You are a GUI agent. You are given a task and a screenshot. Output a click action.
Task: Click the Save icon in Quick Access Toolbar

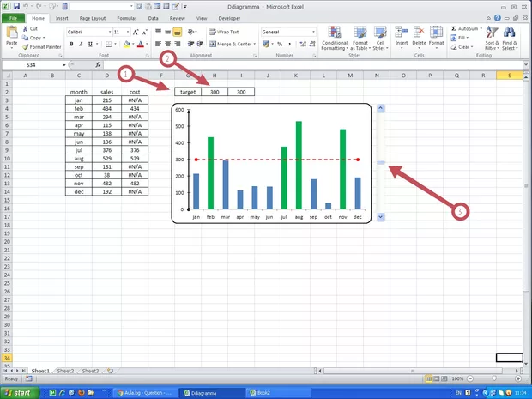(x=16, y=7)
